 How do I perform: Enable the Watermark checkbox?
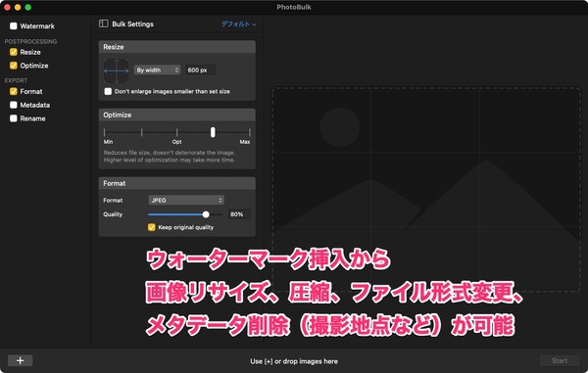coord(14,25)
